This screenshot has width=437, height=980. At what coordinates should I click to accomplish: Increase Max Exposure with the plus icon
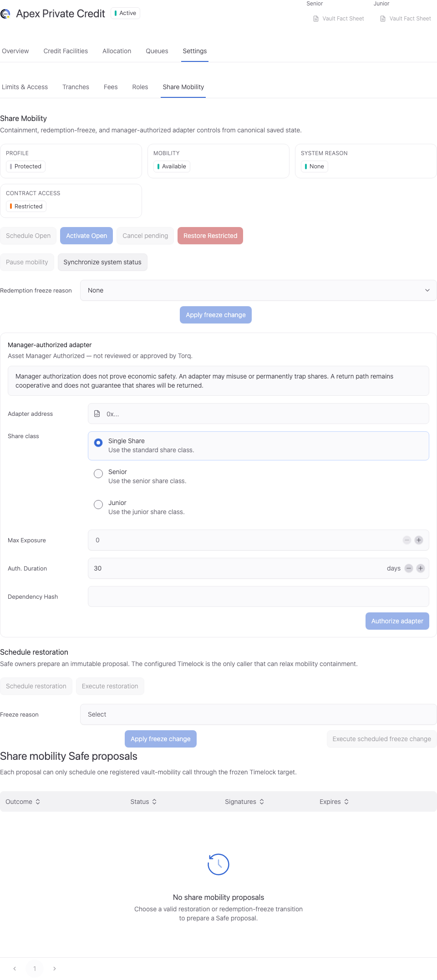point(419,540)
